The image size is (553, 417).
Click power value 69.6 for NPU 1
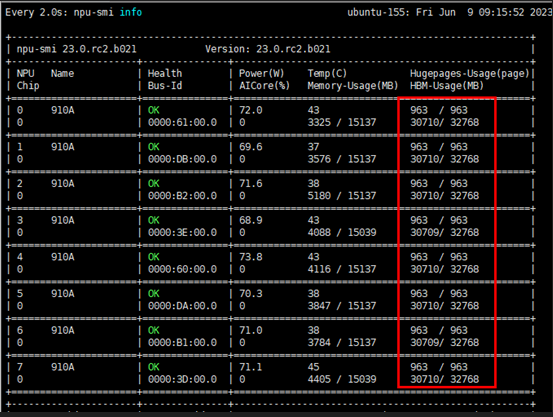point(250,147)
